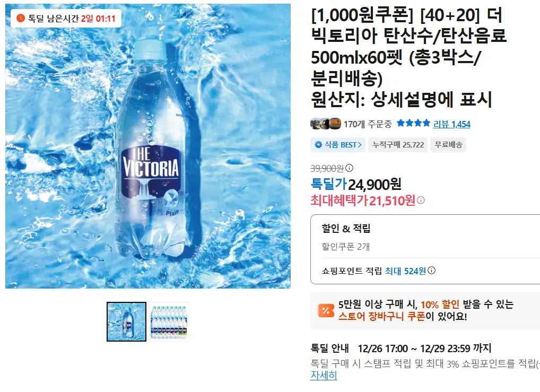Image resolution: width=540 pixels, height=392 pixels.
Task: Select the second multi-bottle lineup thumbnail
Action: click(x=169, y=322)
